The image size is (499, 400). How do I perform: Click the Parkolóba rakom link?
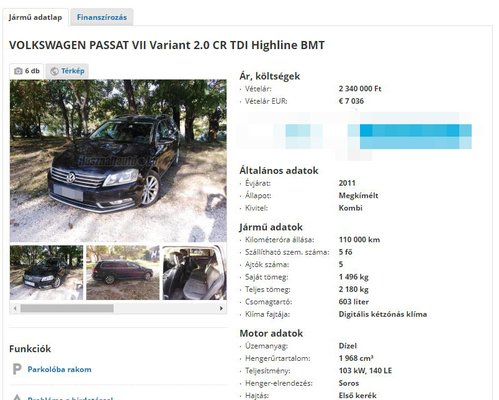pos(59,369)
